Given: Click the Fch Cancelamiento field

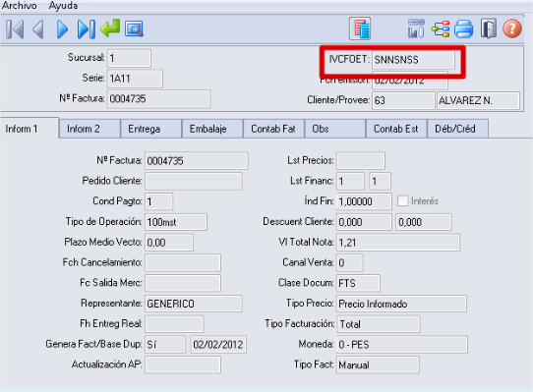Looking at the screenshot, I should coord(183,262).
